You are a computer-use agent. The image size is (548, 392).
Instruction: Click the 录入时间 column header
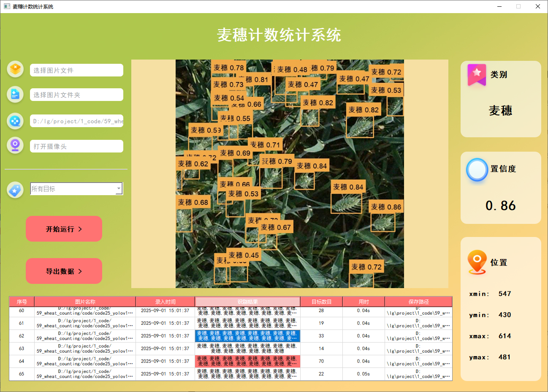[165, 302]
